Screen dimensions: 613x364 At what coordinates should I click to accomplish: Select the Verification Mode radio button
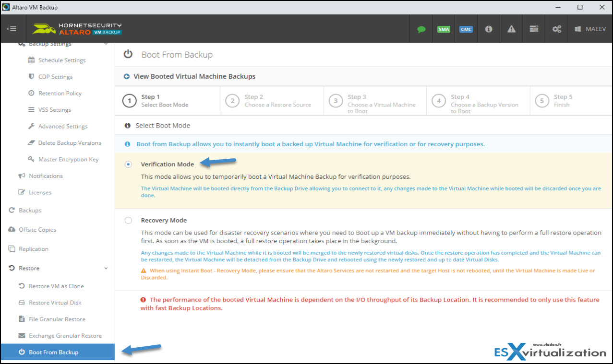pyautogui.click(x=128, y=164)
